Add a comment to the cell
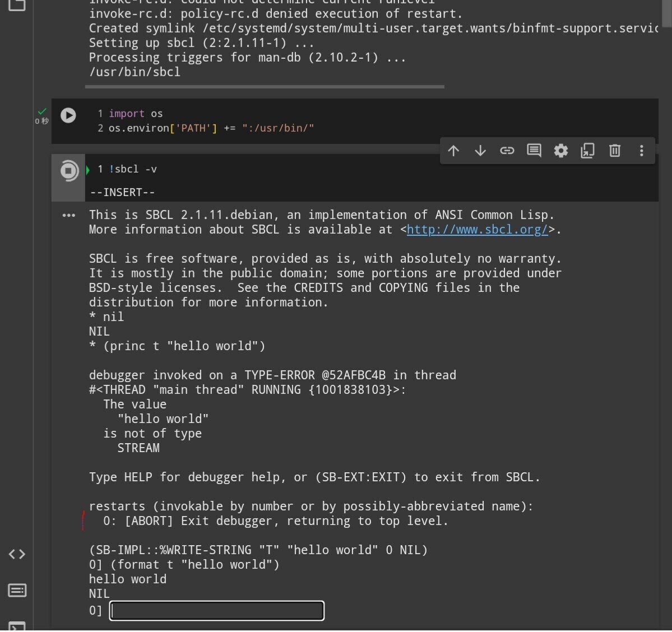The height and width of the screenshot is (632, 672). (534, 151)
